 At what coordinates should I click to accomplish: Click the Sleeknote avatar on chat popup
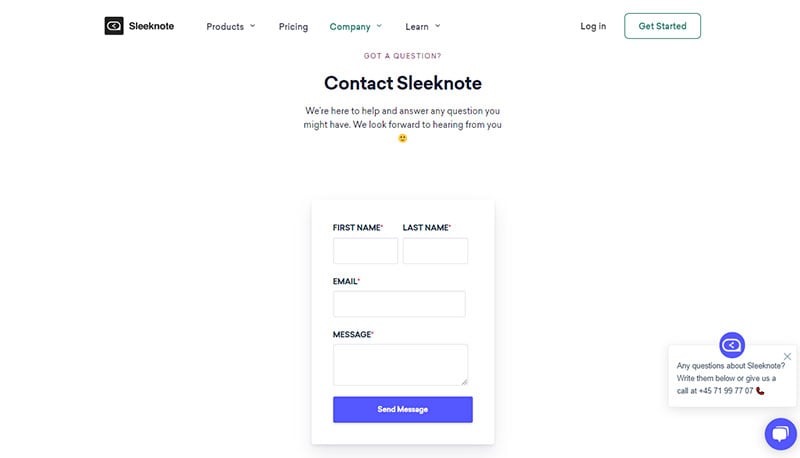point(732,345)
